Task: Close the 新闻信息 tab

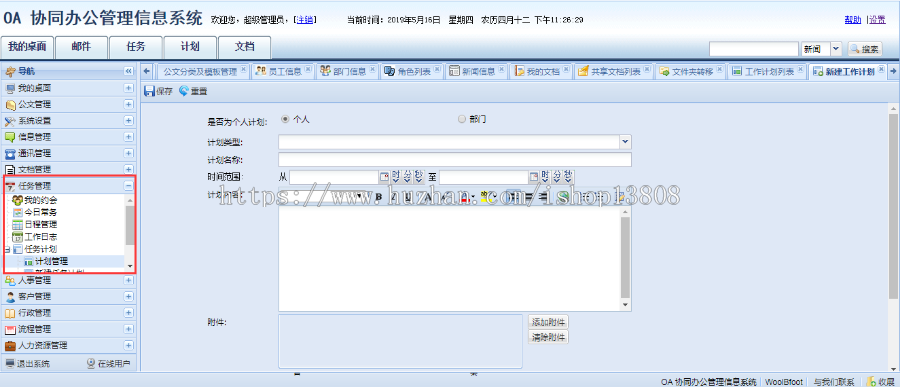Action: pyautogui.click(x=502, y=69)
